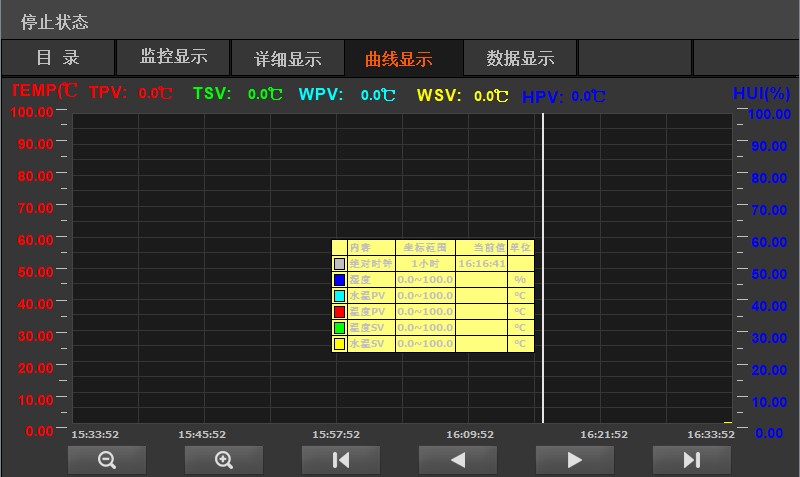The width and height of the screenshot is (800, 477).
Task: Open the 目录 tab
Action: 58,58
